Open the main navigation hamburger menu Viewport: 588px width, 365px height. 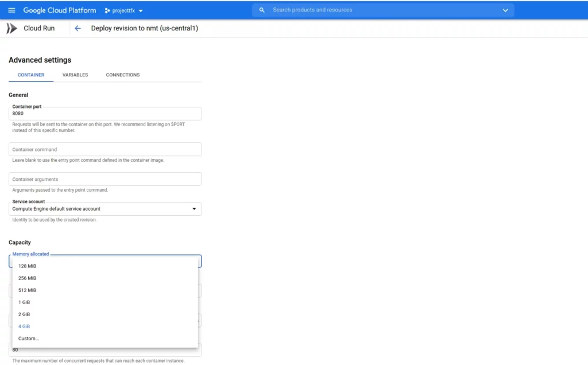point(11,10)
